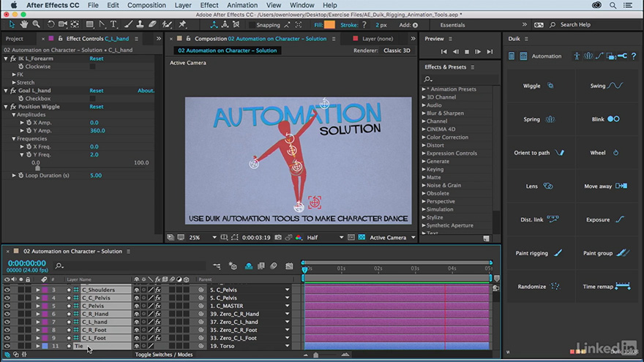Expand the Color Correction effects category
Image resolution: width=644 pixels, height=362 pixels.
click(424, 137)
